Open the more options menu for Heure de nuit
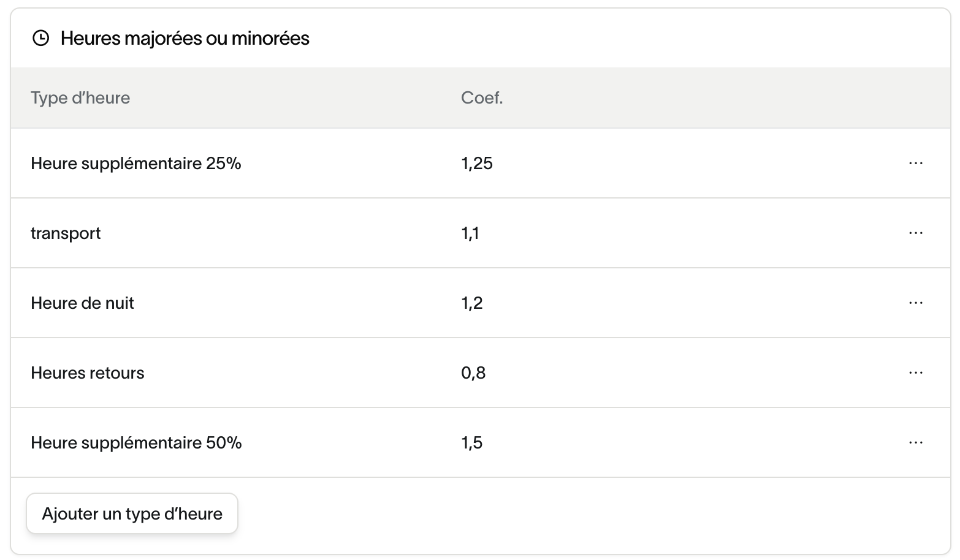This screenshot has height=560, width=960. tap(916, 303)
